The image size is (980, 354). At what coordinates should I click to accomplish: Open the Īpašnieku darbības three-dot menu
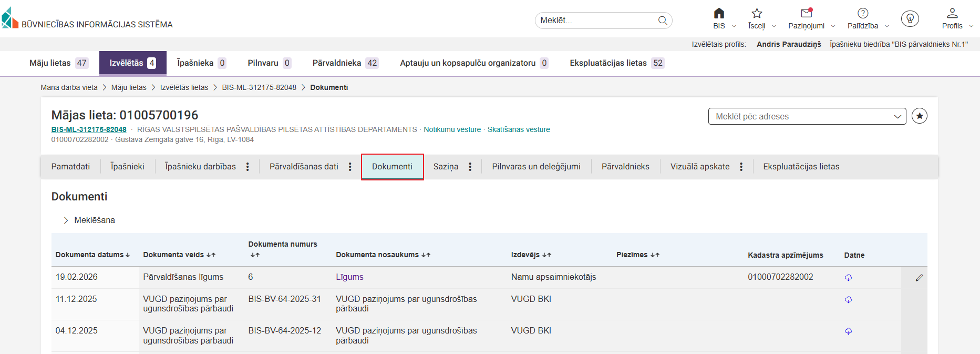247,167
